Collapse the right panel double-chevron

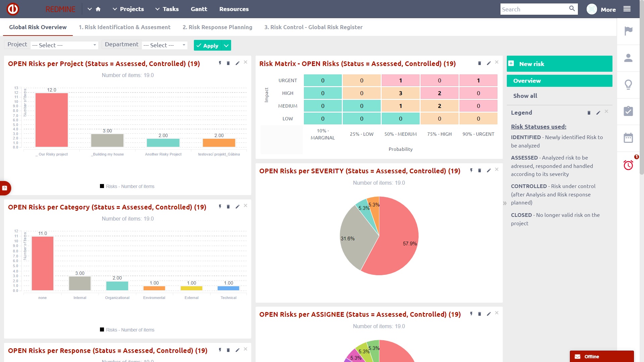tap(505, 203)
